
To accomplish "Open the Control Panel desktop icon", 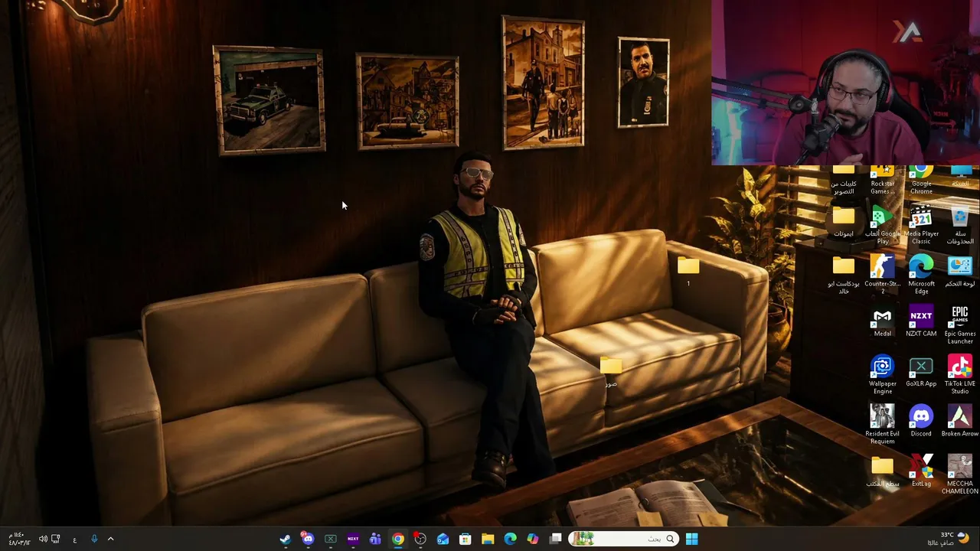I will click(959, 272).
